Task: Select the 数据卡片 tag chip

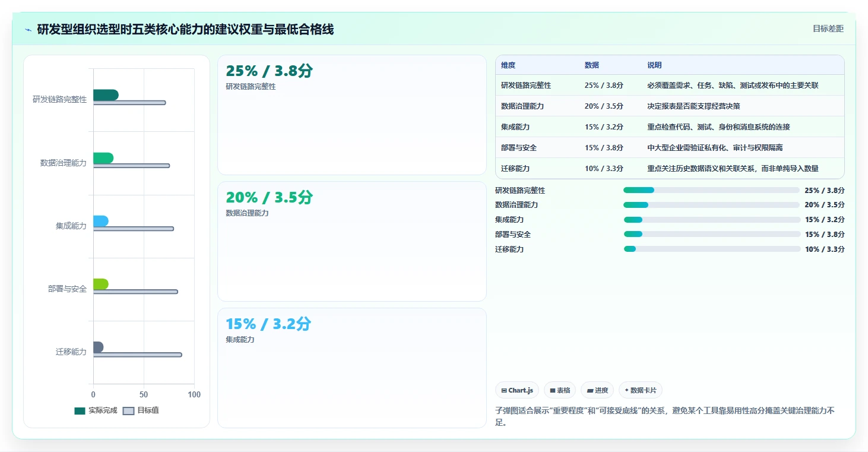Action: pos(641,390)
